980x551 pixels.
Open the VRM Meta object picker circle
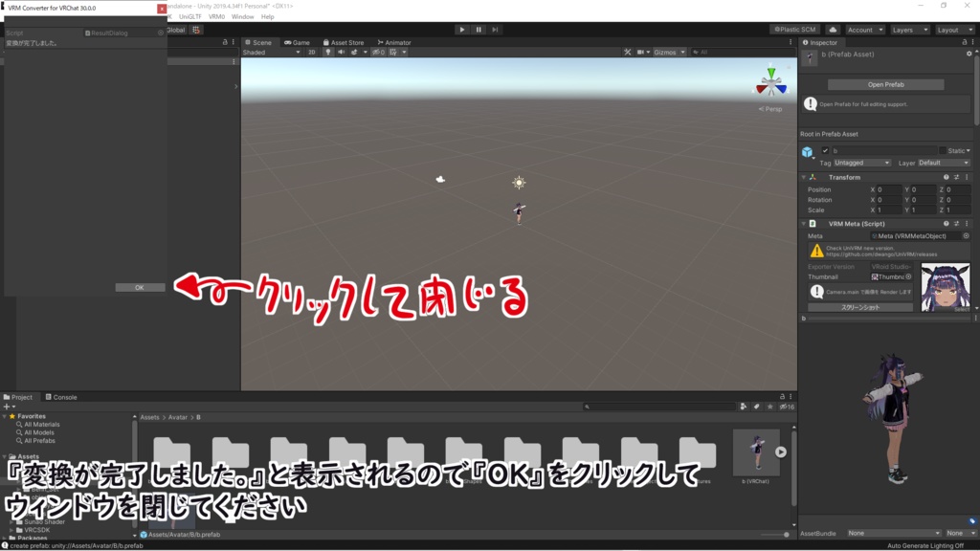click(965, 236)
